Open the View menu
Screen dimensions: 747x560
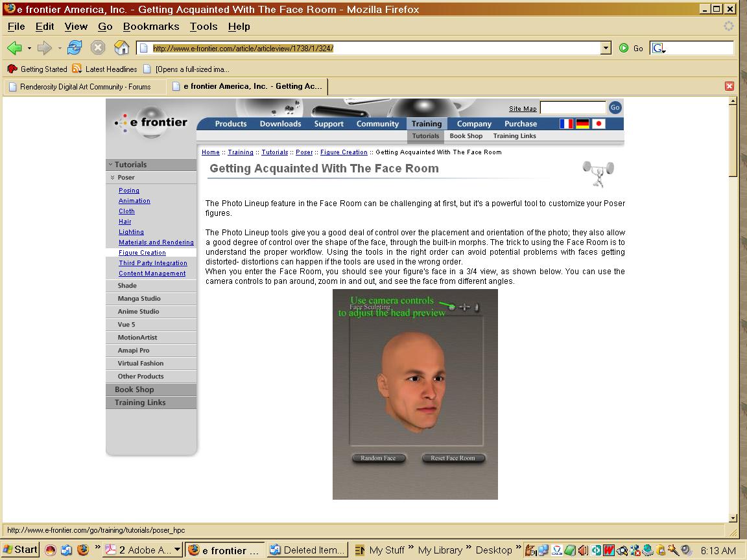click(76, 27)
